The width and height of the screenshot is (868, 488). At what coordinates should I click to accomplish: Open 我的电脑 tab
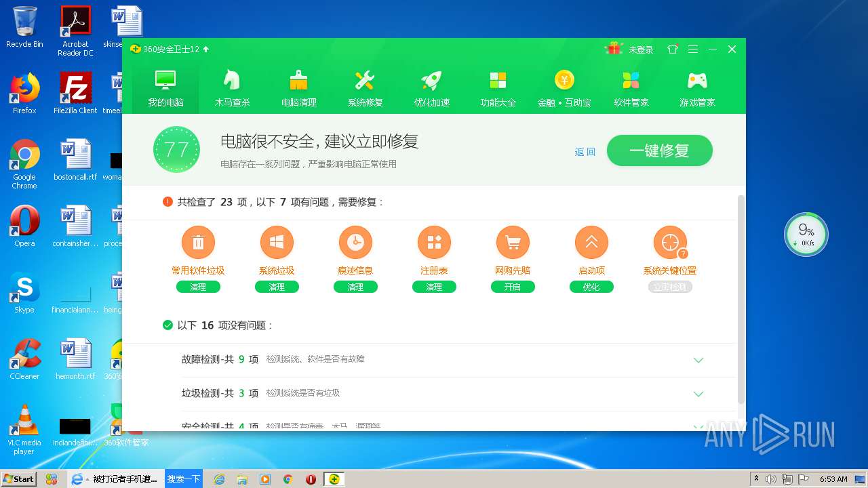[x=165, y=88]
